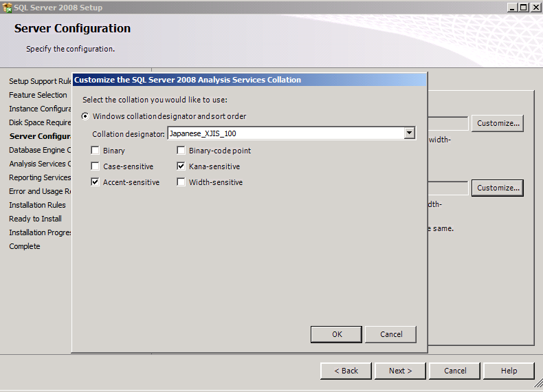Open the Collation designator dropdown arrow
This screenshot has width=543, height=392.
tap(410, 133)
